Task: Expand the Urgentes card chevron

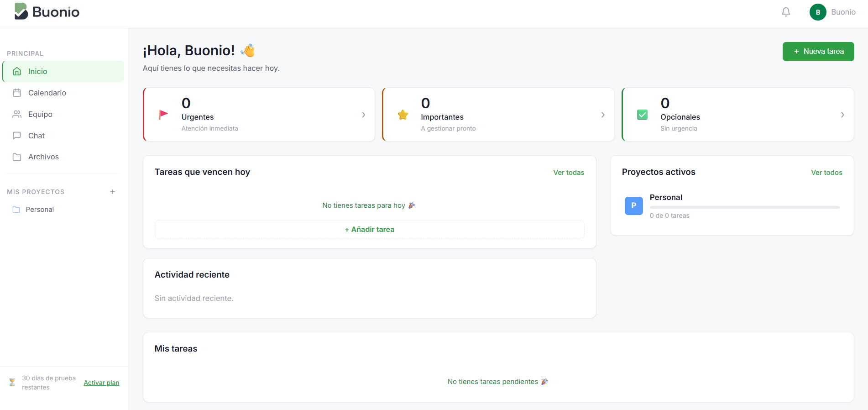Action: [363, 115]
